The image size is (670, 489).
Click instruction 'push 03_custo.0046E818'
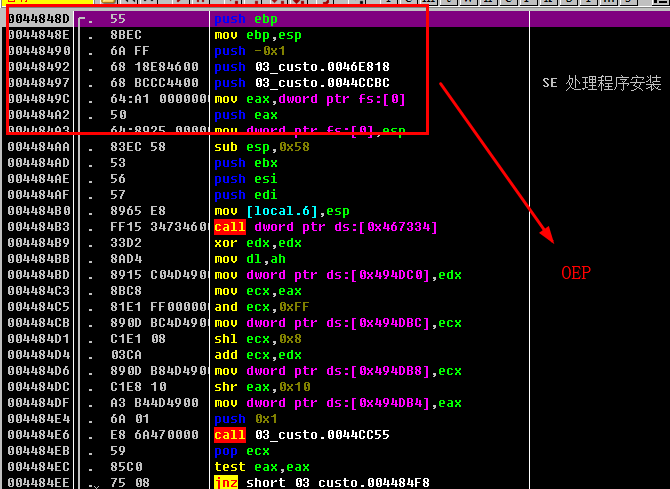(302, 67)
